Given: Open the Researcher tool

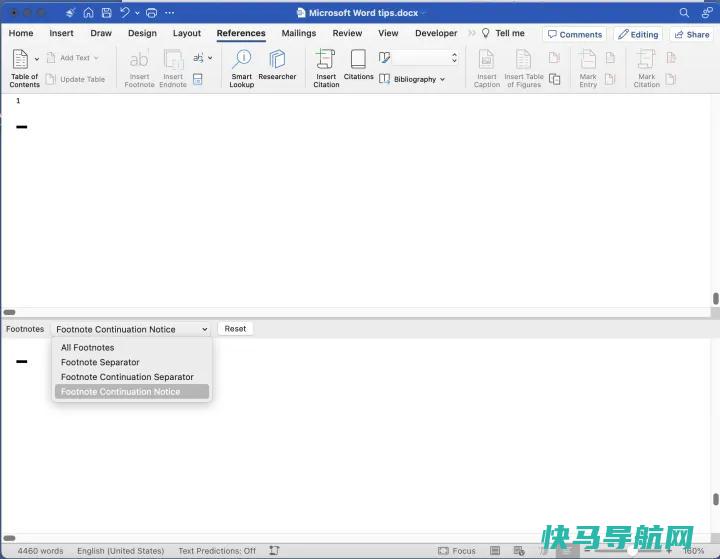Looking at the screenshot, I should [277, 64].
